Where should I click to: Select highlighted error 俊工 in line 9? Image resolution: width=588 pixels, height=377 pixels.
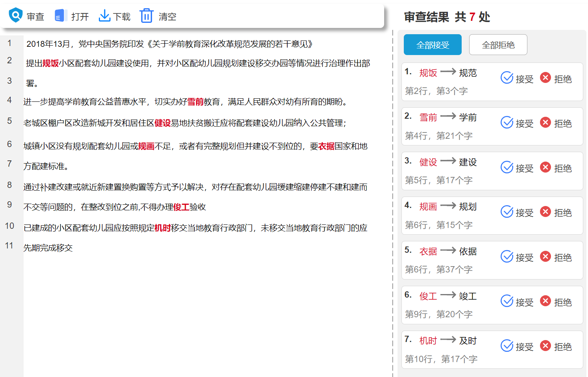(181, 207)
